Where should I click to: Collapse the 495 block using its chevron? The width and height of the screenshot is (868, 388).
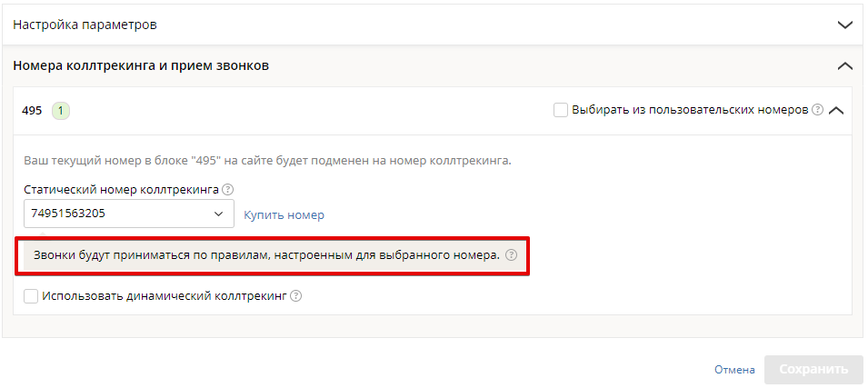point(836,110)
